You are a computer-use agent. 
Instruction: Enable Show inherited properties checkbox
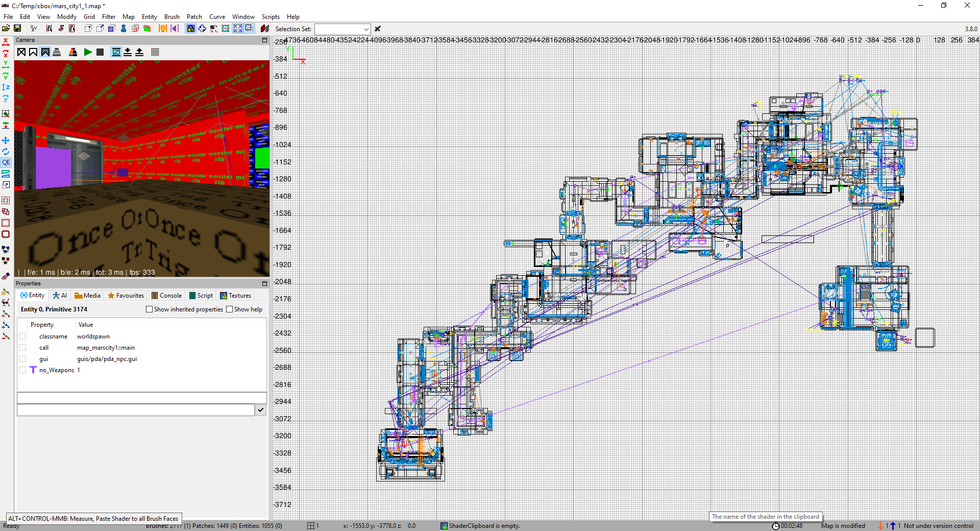pos(150,309)
